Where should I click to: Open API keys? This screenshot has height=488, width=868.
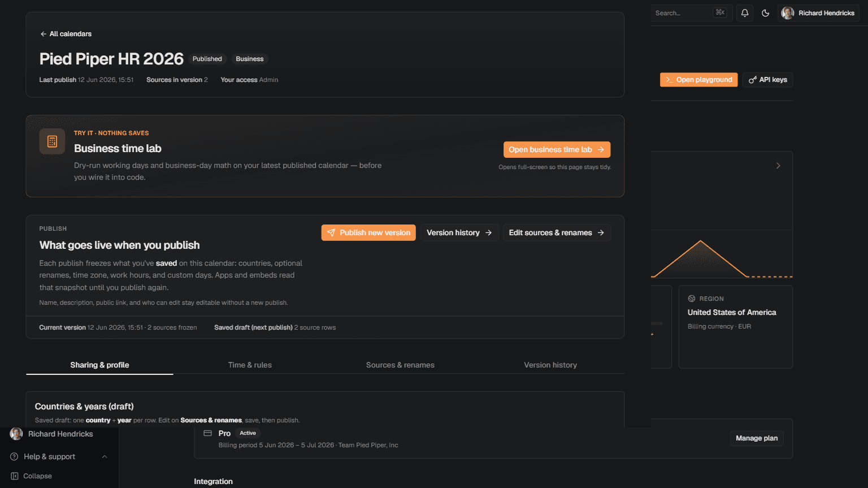[768, 80]
